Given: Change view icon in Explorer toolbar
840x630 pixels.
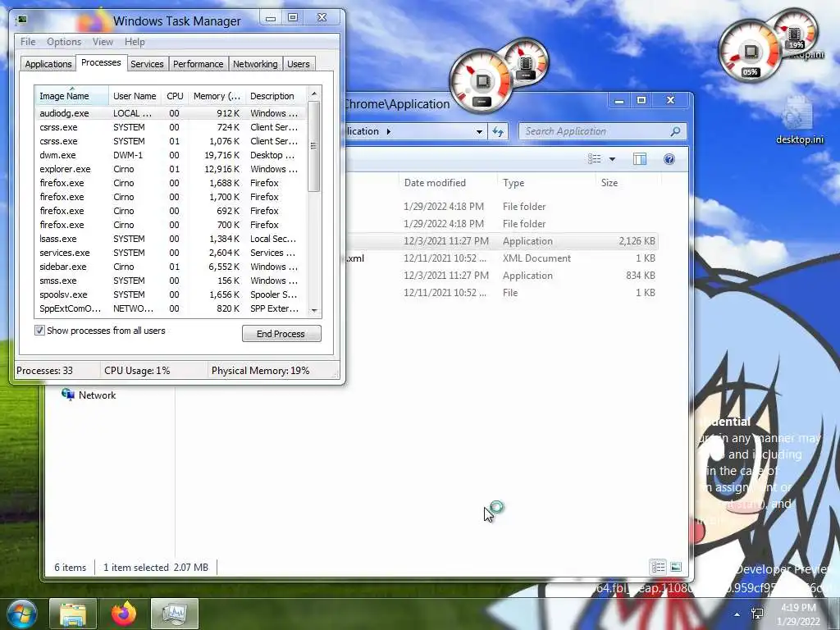Looking at the screenshot, I should 595,159.
